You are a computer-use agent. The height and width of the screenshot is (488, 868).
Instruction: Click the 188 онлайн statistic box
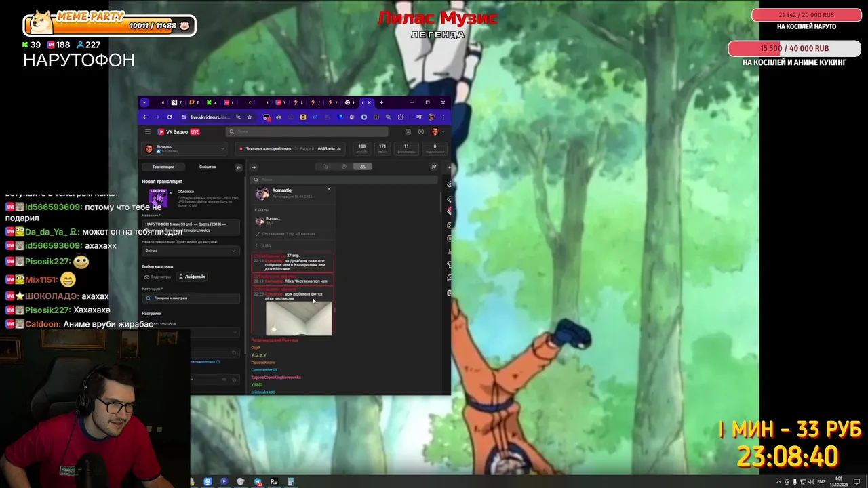[361, 148]
